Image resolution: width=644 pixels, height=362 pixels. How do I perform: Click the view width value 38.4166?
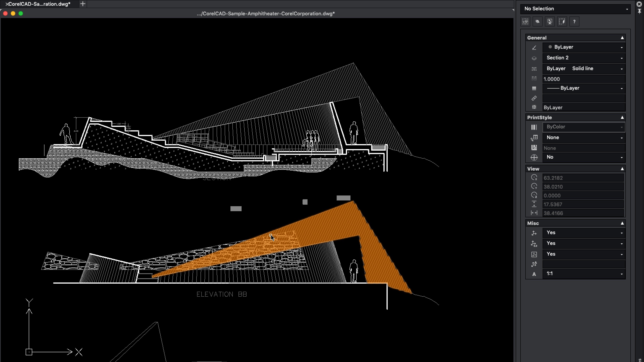click(583, 213)
